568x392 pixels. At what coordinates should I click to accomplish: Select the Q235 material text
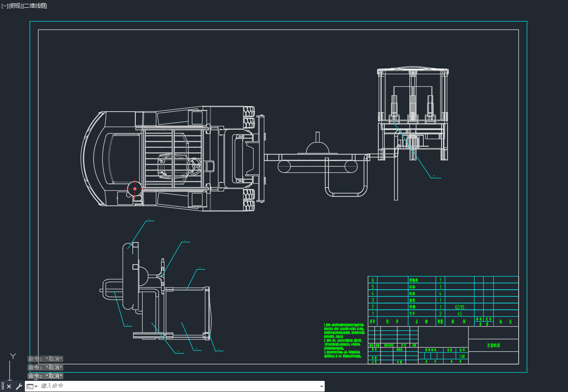(460, 307)
